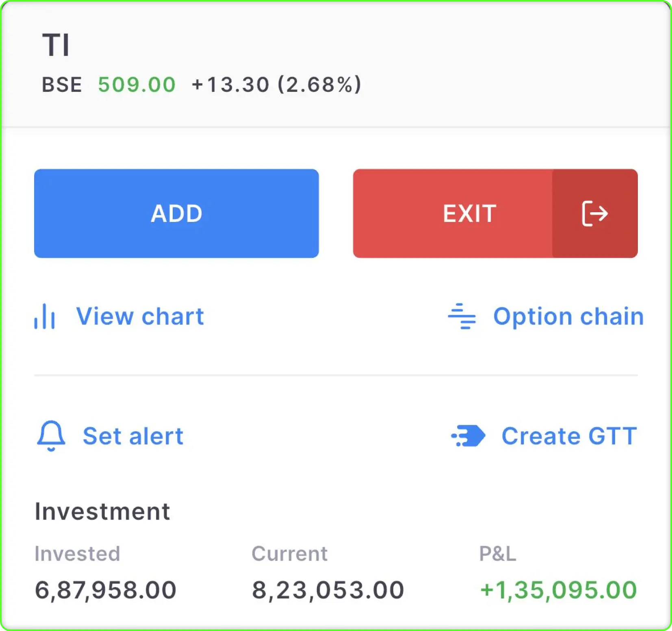Click the BSE exchange label
Screen dimensions: 672x631
point(62,85)
